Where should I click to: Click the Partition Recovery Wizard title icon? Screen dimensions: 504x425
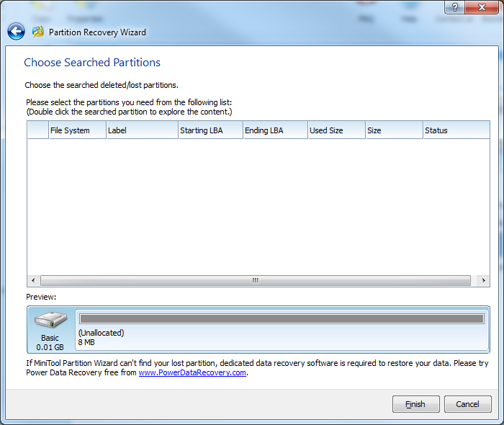click(38, 32)
